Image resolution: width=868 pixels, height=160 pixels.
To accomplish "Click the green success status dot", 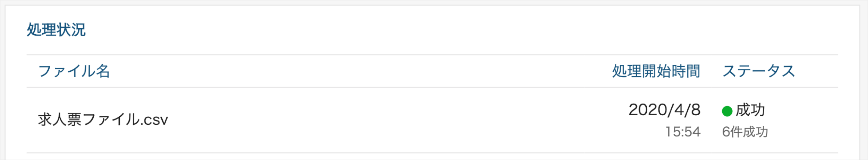I will click(727, 111).
